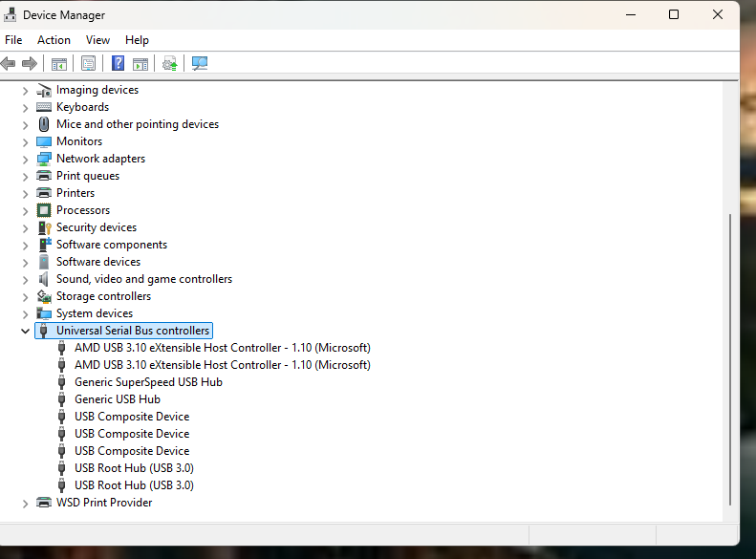Click the Storage controllers icon
756x559 pixels.
[44, 296]
